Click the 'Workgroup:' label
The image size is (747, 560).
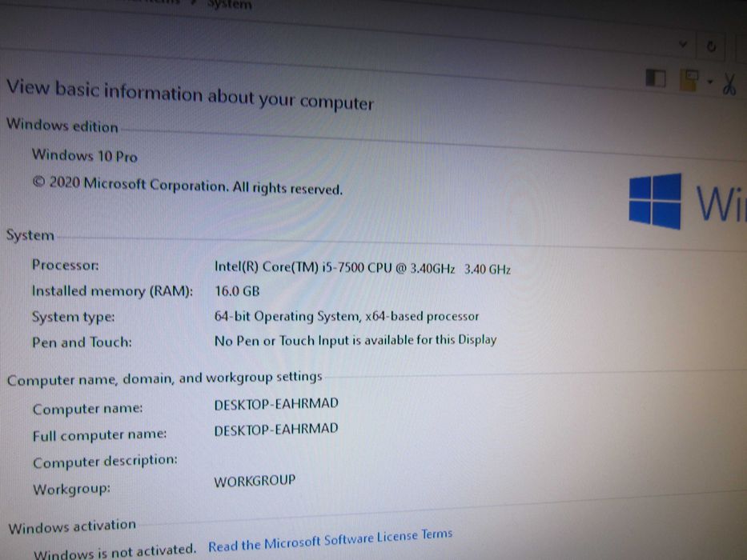(71, 489)
